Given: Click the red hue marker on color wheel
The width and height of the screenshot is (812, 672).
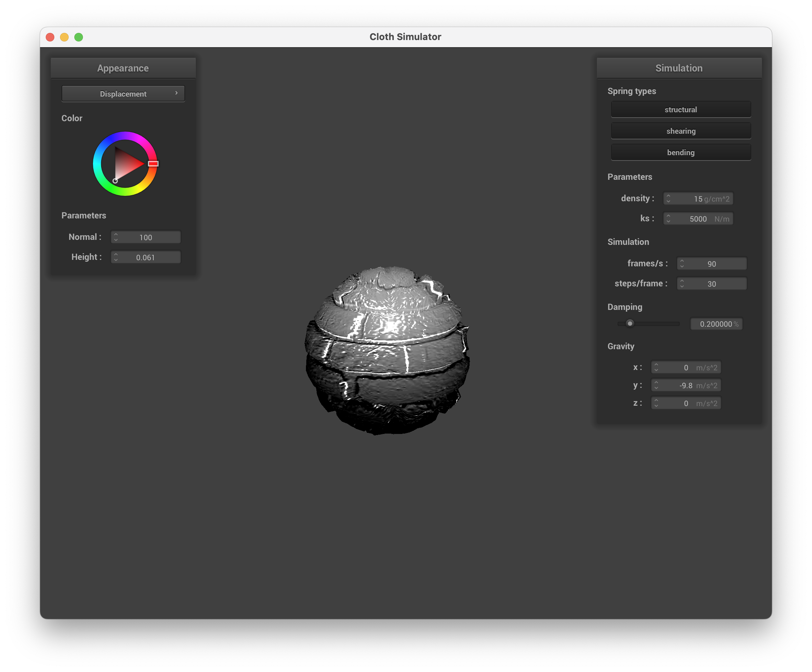Looking at the screenshot, I should [x=153, y=164].
